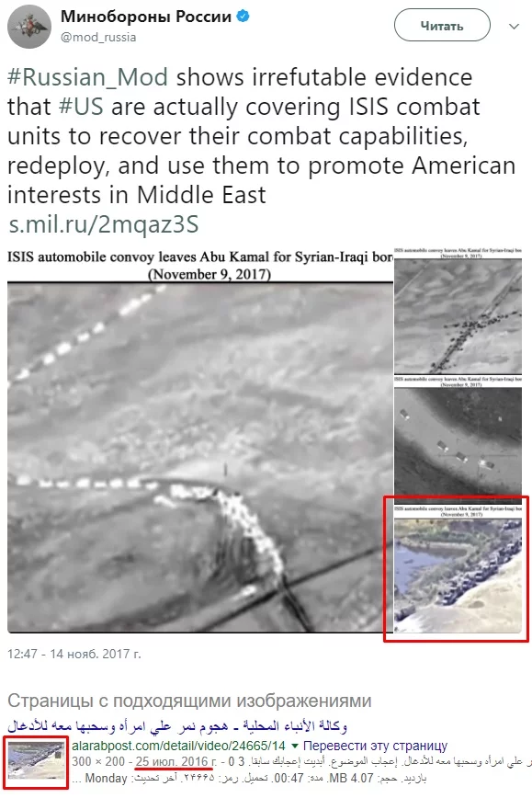The height and width of the screenshot is (798, 532).
Task: Enlarge the large infrared convoy image
Action: pyautogui.click(x=200, y=440)
